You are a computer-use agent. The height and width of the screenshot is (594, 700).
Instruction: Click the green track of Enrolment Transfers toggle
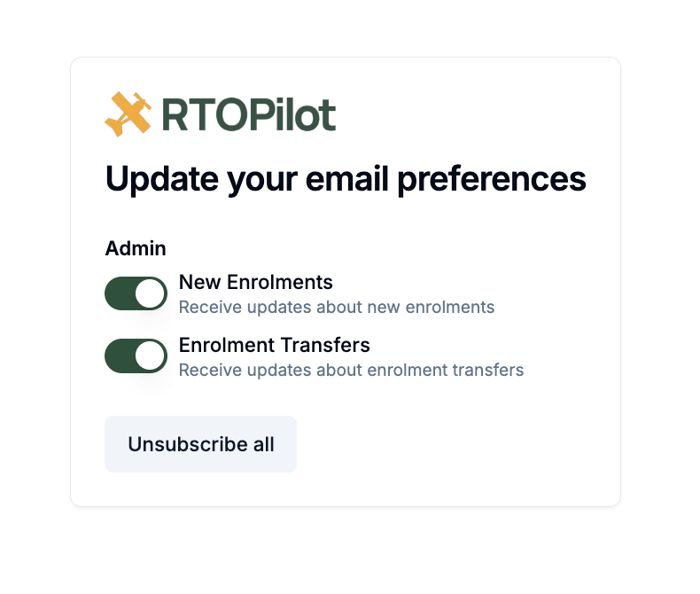(x=120, y=356)
